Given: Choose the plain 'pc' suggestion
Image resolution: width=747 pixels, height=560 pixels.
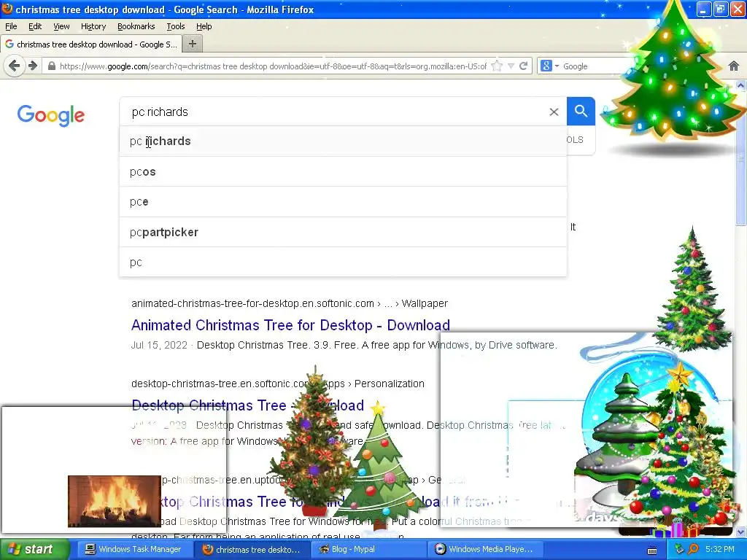Looking at the screenshot, I should (x=343, y=262).
